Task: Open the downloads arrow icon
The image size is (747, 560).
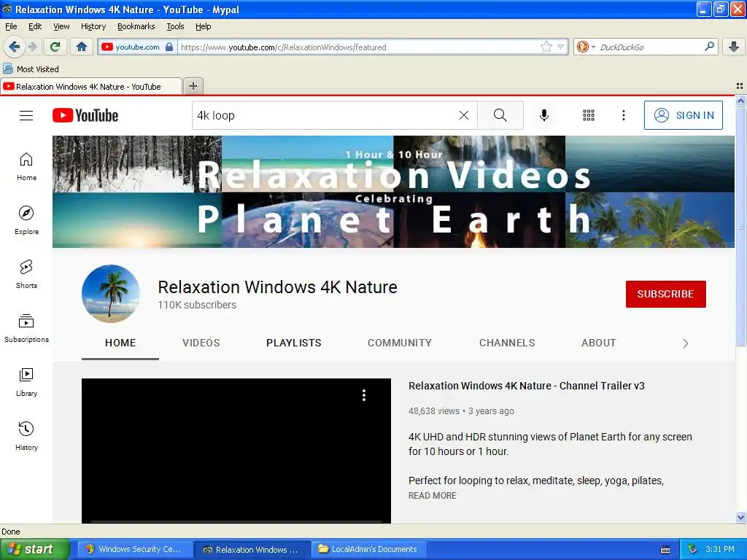Action: [734, 47]
